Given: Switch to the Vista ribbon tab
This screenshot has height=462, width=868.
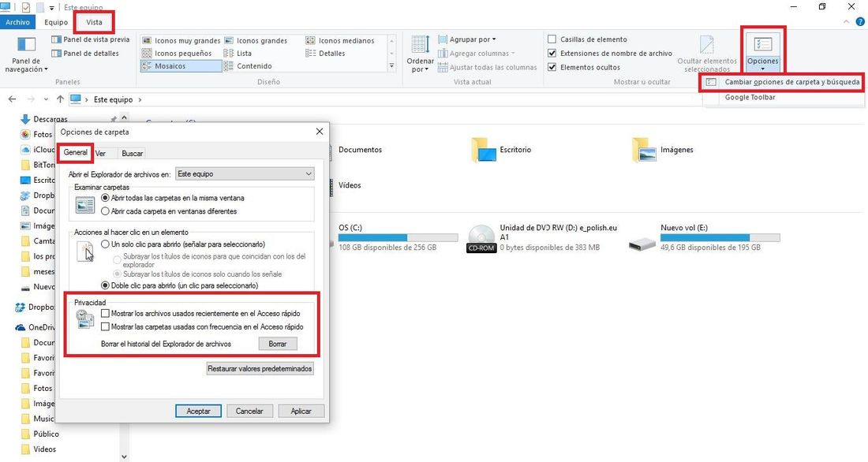Looking at the screenshot, I should pos(94,22).
